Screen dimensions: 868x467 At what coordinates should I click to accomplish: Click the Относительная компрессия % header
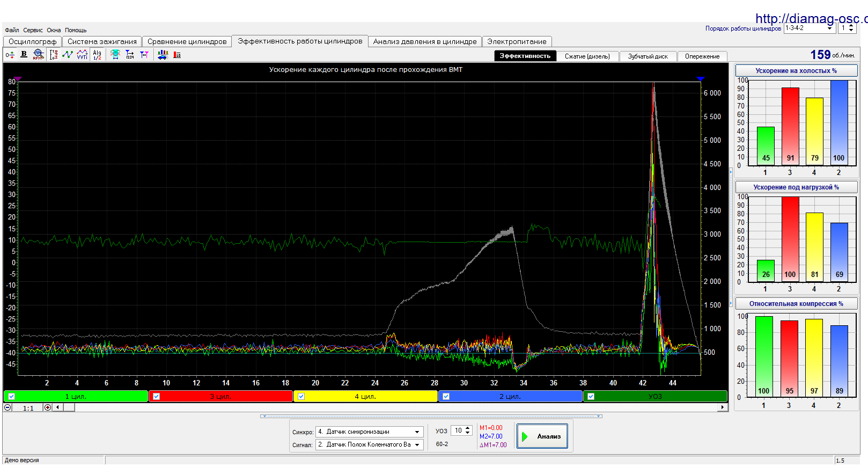[796, 303]
